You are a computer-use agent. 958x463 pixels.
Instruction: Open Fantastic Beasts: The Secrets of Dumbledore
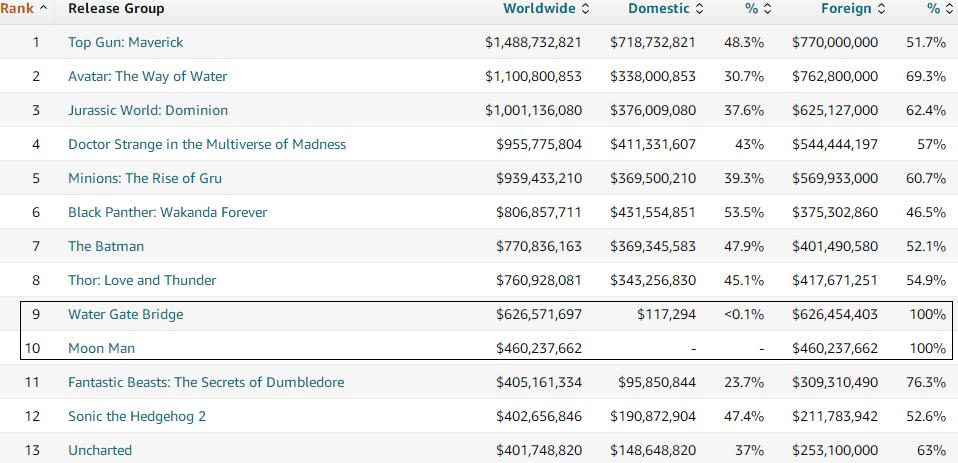tap(206, 382)
